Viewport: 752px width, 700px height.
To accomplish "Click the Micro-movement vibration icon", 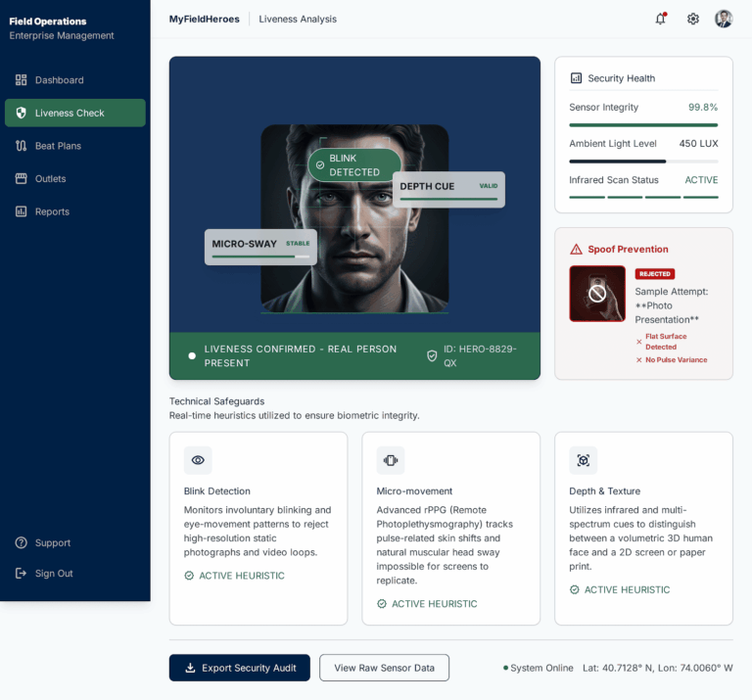I will tap(391, 460).
